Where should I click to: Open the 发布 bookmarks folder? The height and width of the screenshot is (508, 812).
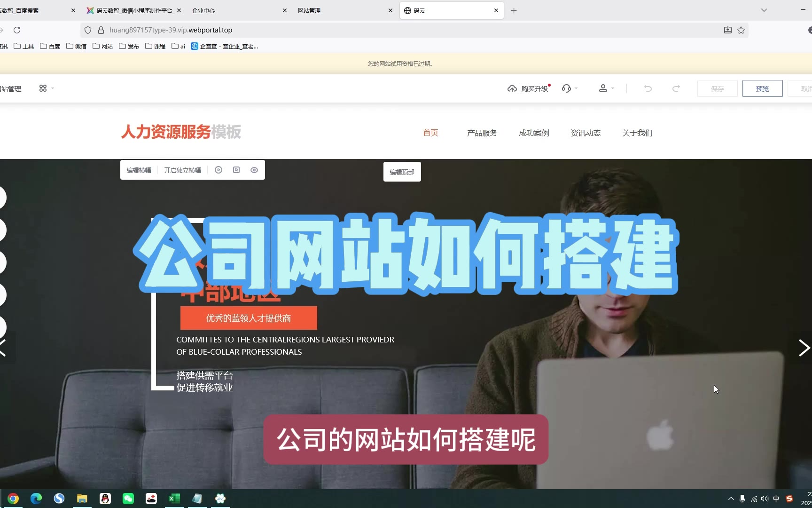[129, 46]
